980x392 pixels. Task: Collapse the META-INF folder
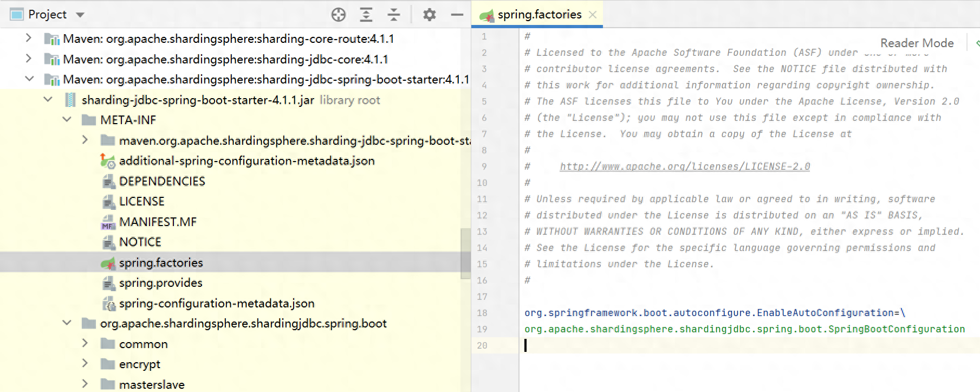(x=67, y=120)
